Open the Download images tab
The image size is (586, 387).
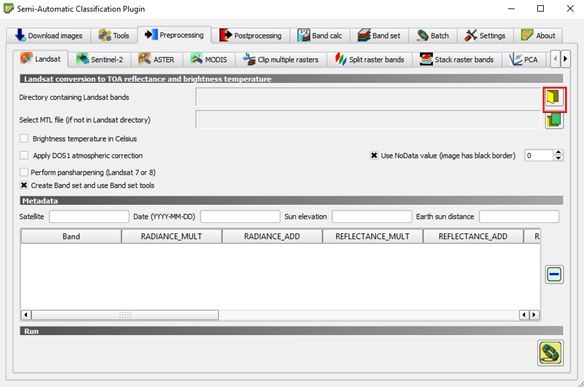coord(49,35)
